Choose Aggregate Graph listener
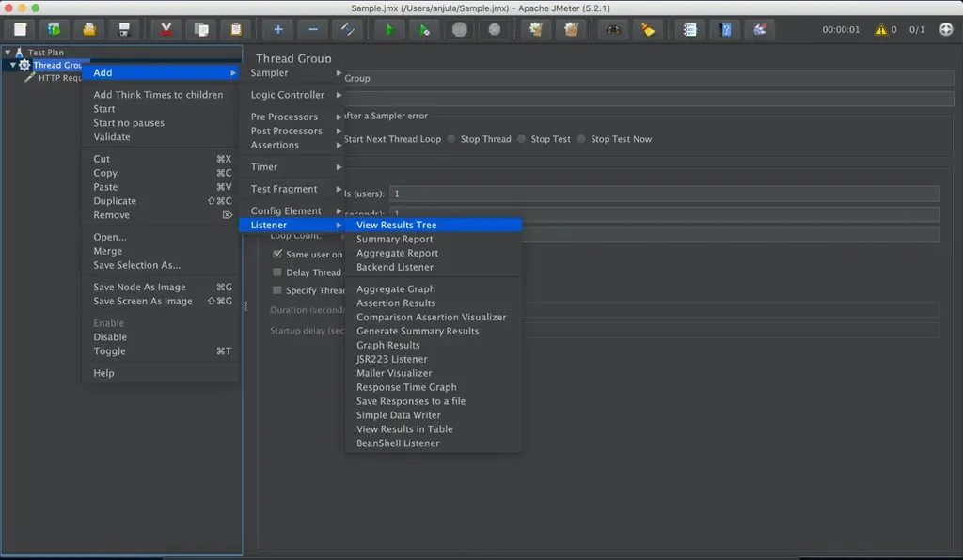The image size is (963, 560). tap(434, 288)
